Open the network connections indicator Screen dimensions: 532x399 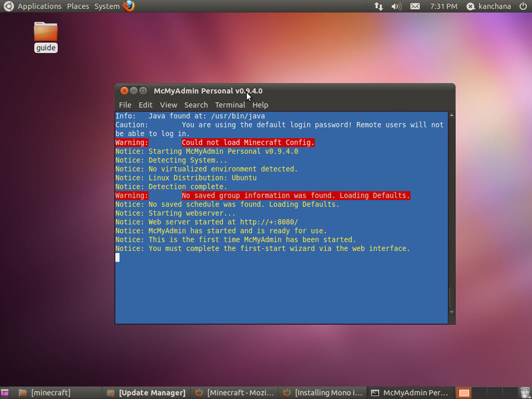379,6
